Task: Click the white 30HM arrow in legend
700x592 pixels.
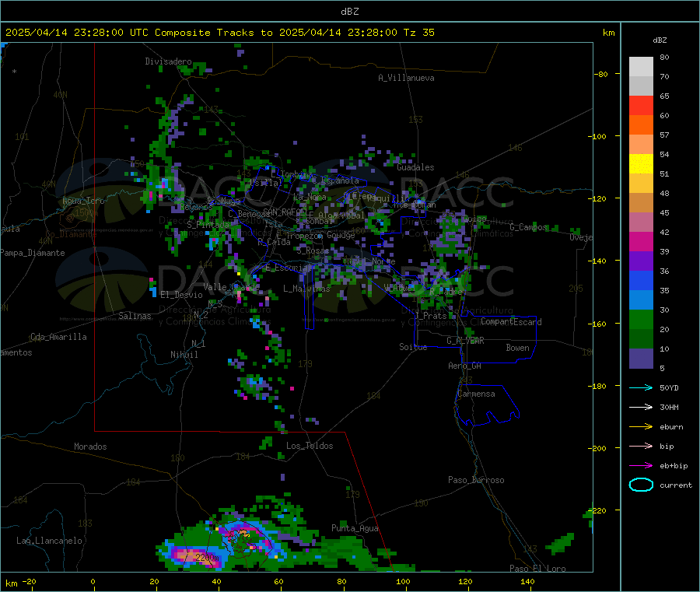Action: [641, 407]
